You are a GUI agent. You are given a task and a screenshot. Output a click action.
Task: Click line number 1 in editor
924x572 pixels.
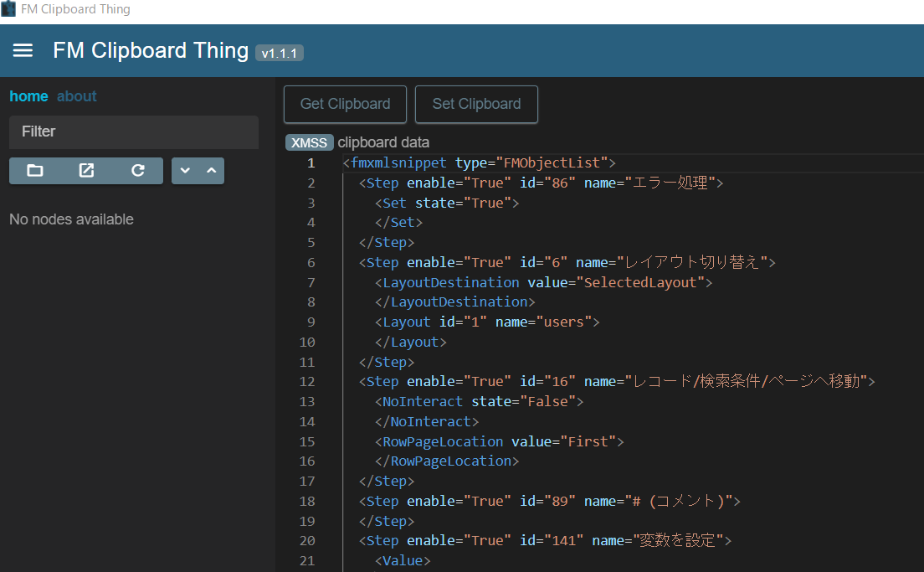pyautogui.click(x=311, y=163)
